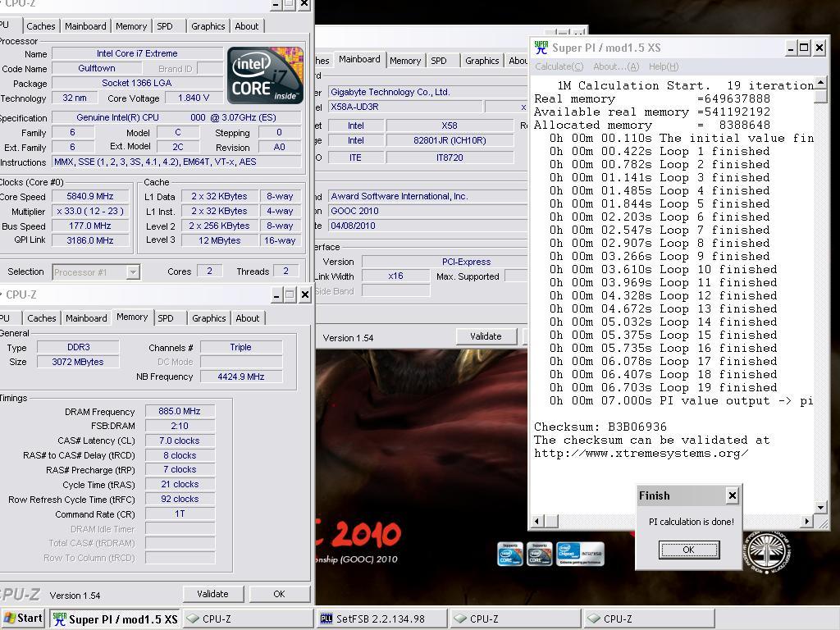Click the CAS# Latency 7.0 clocks value
Screen dimensions: 840x630
point(180,441)
